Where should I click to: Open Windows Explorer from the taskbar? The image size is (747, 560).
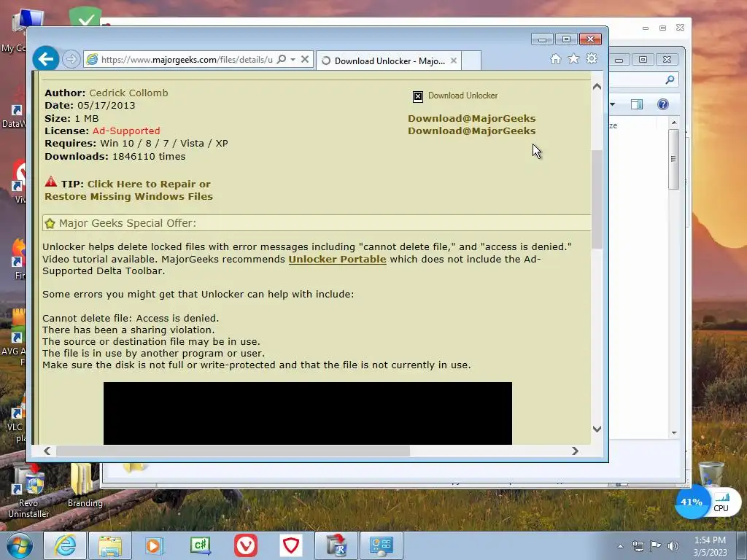tap(110, 545)
